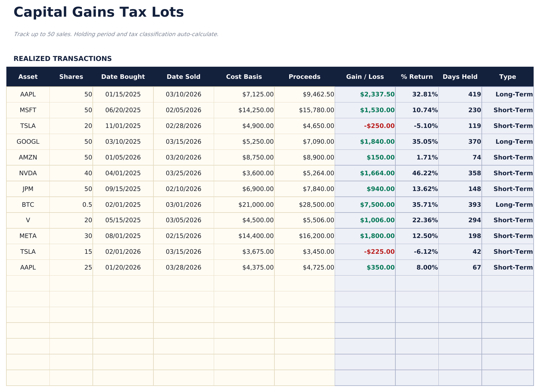Select the BTC asset cell

coord(28,205)
